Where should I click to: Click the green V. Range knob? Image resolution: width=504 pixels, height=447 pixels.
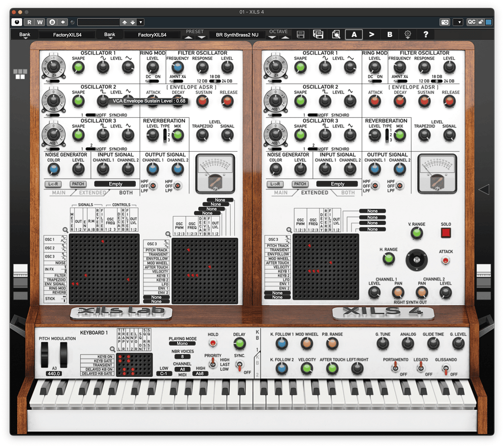pos(417,233)
